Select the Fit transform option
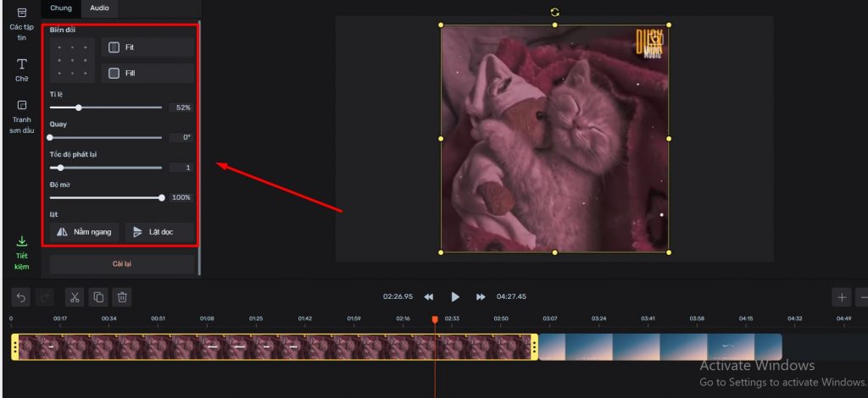This screenshot has width=868, height=398. (x=147, y=47)
